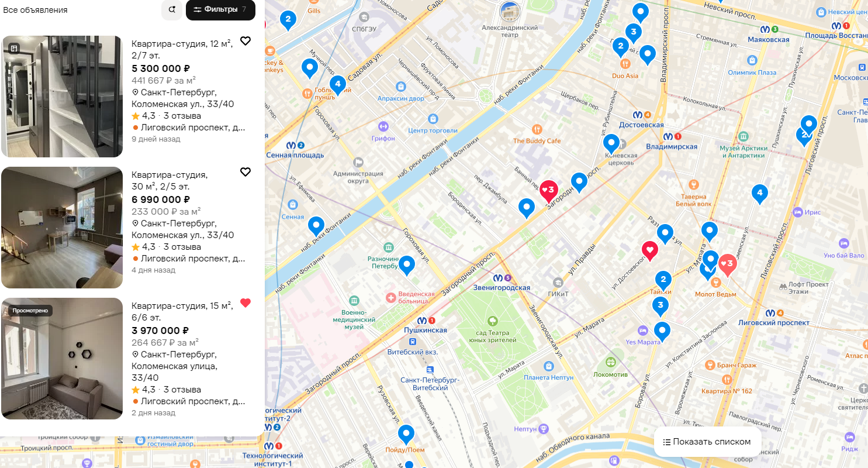Screen dimensions: 868x468
Task: Select cluster marker 3 above Duo Asia
Action: [x=633, y=32]
